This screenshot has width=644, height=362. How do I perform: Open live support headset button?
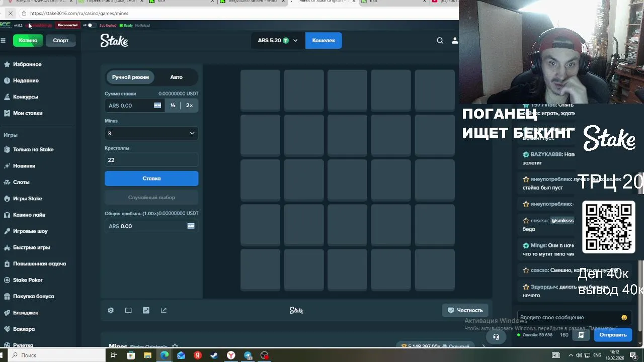click(x=496, y=336)
